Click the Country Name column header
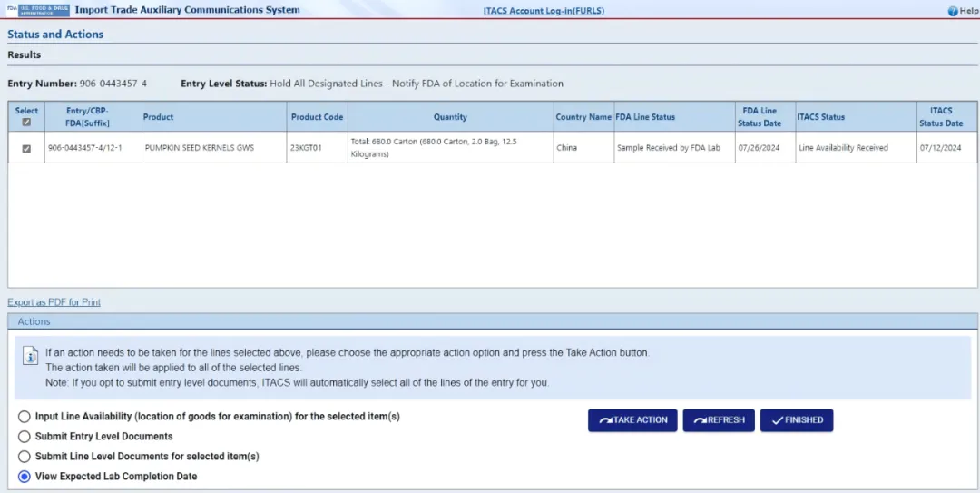Image resolution: width=980 pixels, height=493 pixels. [583, 117]
